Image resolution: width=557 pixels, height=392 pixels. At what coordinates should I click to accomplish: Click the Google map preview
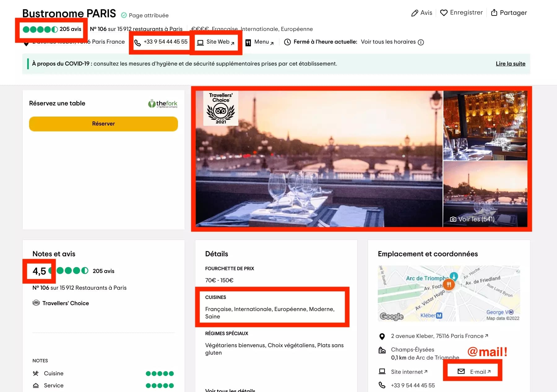coord(449,293)
